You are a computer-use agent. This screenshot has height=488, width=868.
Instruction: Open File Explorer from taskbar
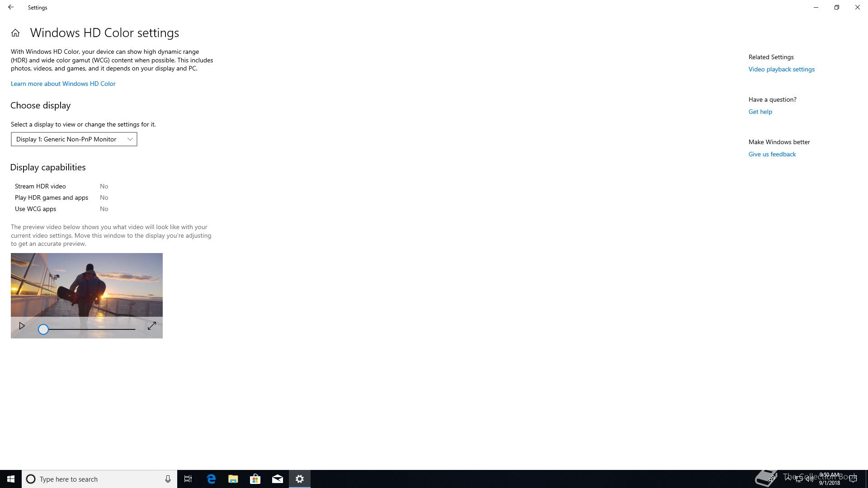click(233, 479)
